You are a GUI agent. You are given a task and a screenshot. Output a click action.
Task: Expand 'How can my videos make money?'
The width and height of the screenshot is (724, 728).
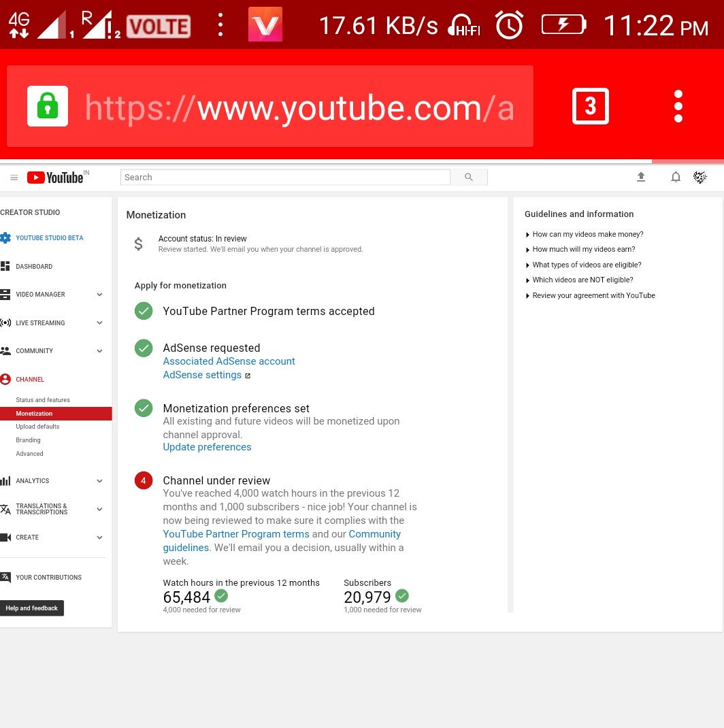[584, 234]
